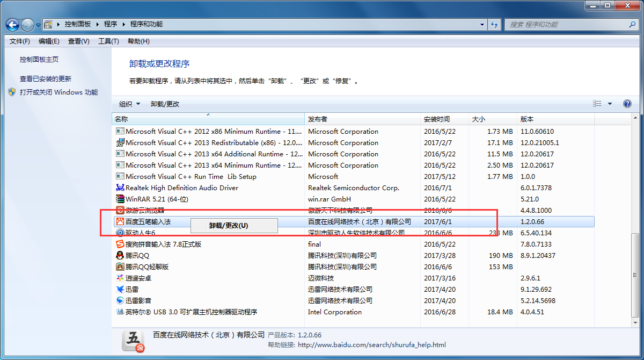Click the Visual C++ 2012 x86 Minimum Runtime icon
This screenshot has height=360, width=644.
(x=120, y=132)
